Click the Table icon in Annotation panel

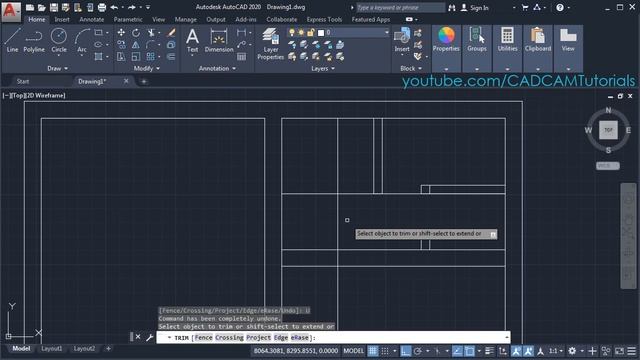242,56
